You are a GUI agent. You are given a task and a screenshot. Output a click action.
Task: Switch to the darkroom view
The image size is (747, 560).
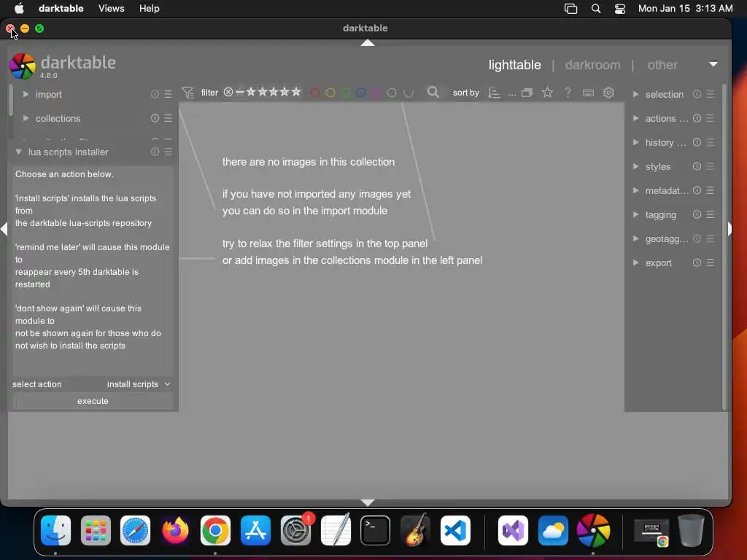point(592,65)
